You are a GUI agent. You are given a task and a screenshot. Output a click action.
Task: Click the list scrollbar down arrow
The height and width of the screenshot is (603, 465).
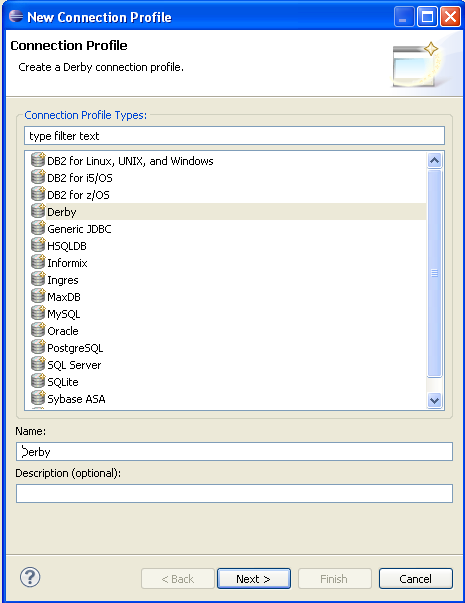(x=435, y=400)
